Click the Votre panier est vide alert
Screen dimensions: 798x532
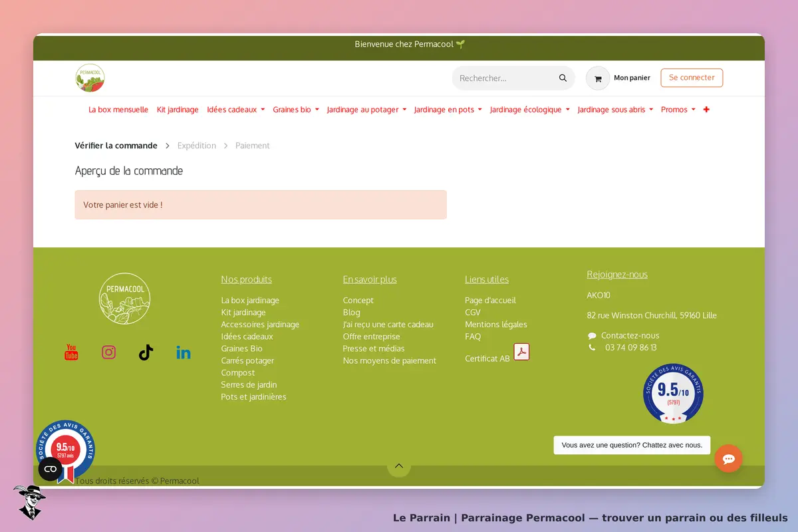pos(261,205)
